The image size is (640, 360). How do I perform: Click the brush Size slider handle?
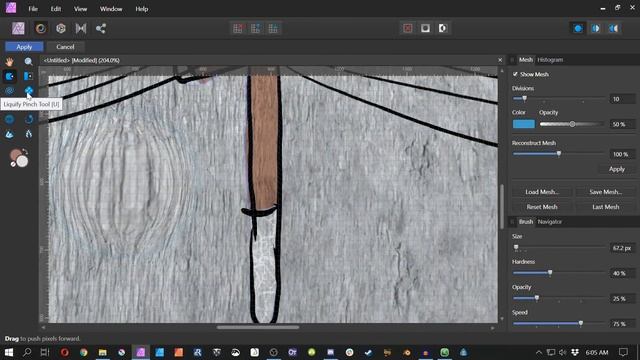pyautogui.click(x=516, y=247)
